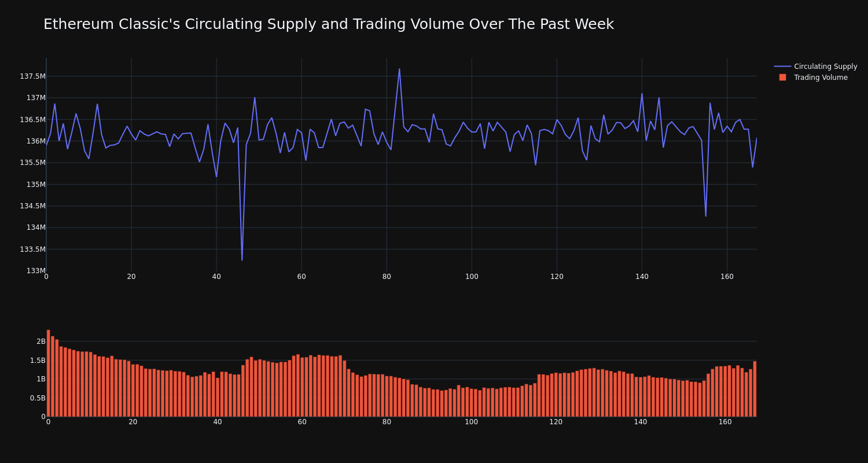Click x-axis tick 80 under supply chart

point(387,277)
